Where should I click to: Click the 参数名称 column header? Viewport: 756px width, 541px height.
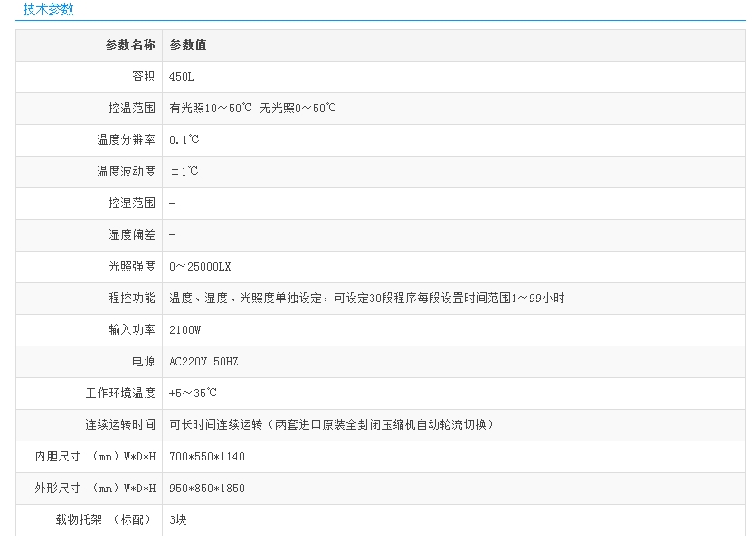(x=130, y=44)
